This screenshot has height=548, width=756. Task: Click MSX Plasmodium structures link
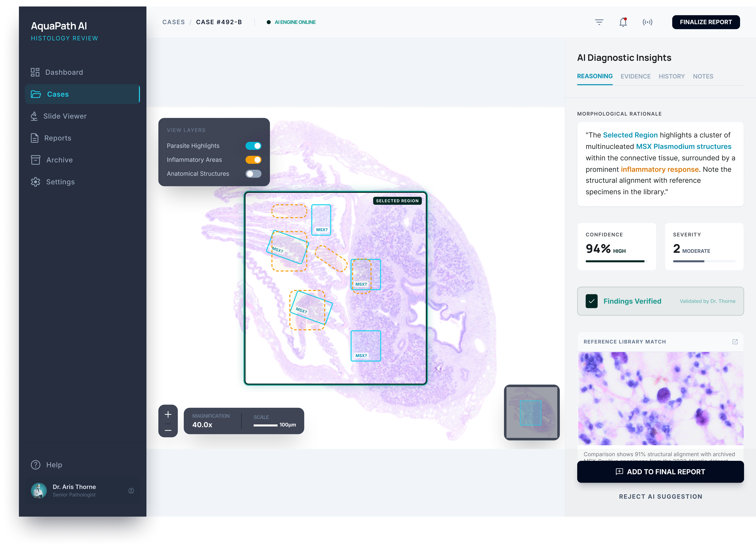click(683, 146)
